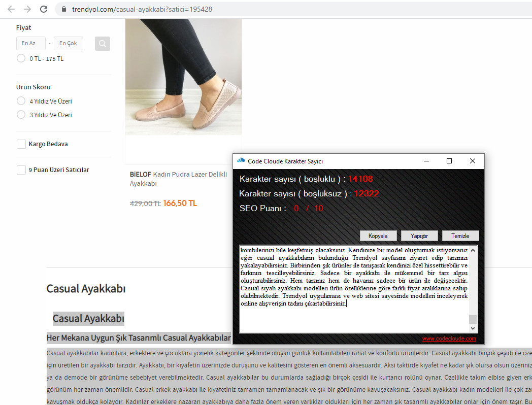Go back in browser history
This screenshot has height=405, width=532.
11,9
